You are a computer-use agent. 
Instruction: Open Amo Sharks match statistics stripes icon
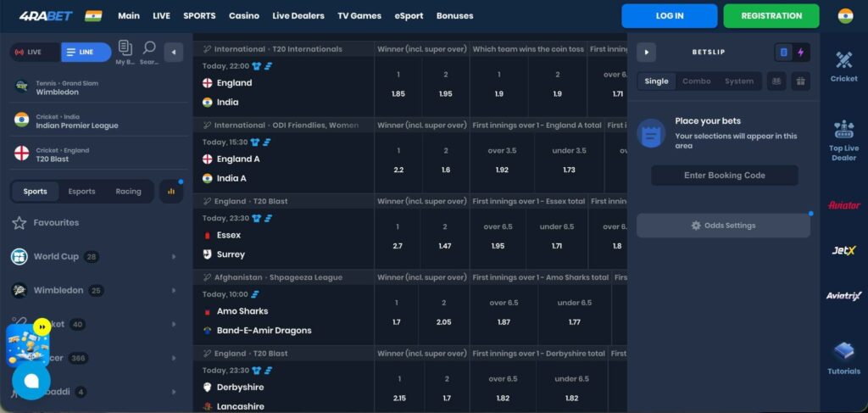254,294
